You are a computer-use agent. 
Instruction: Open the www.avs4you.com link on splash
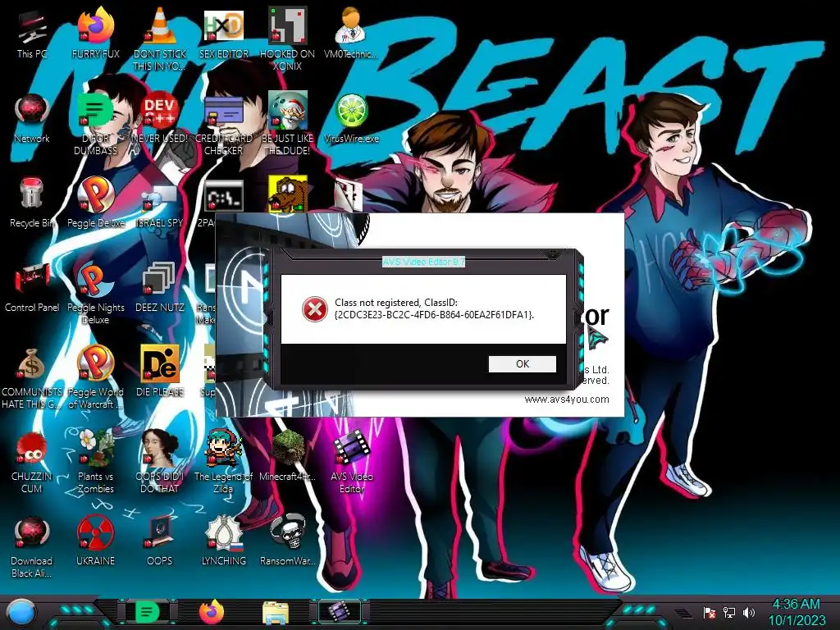tap(566, 399)
